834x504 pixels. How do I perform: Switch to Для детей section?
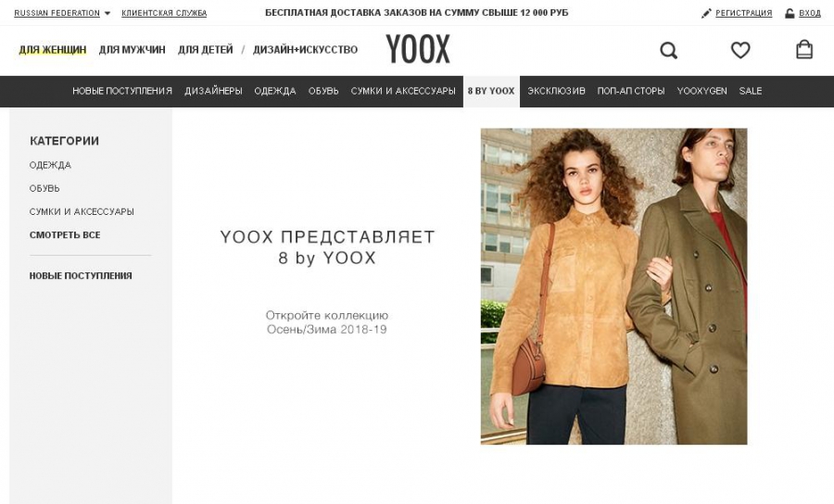[x=206, y=50]
